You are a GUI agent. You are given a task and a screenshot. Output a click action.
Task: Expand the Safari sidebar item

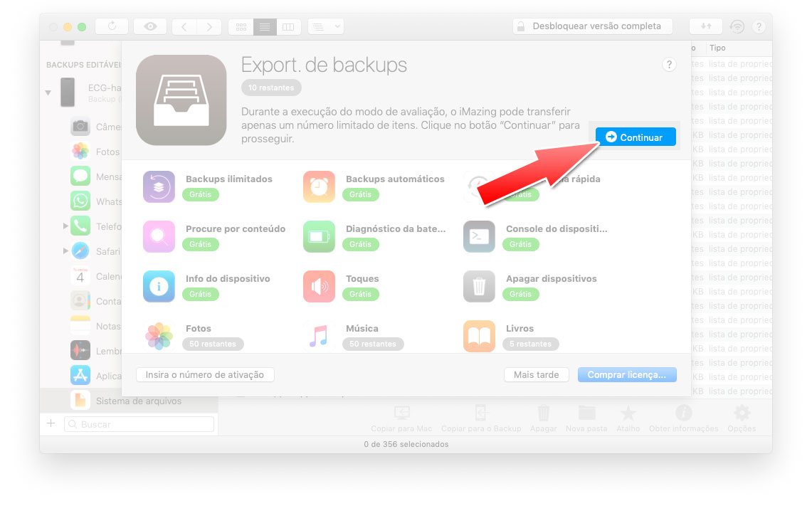(65, 251)
